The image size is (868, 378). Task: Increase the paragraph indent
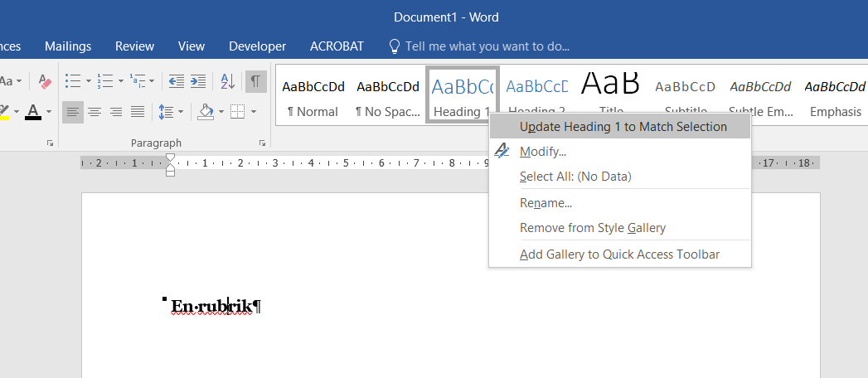[198, 81]
